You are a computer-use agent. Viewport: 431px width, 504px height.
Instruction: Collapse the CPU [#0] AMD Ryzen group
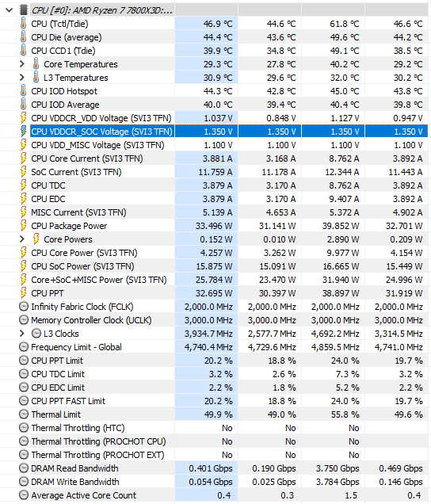click(x=9, y=10)
